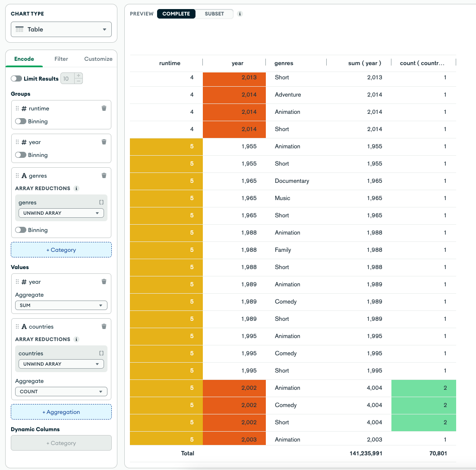Click the + Aggregation button

point(61,412)
